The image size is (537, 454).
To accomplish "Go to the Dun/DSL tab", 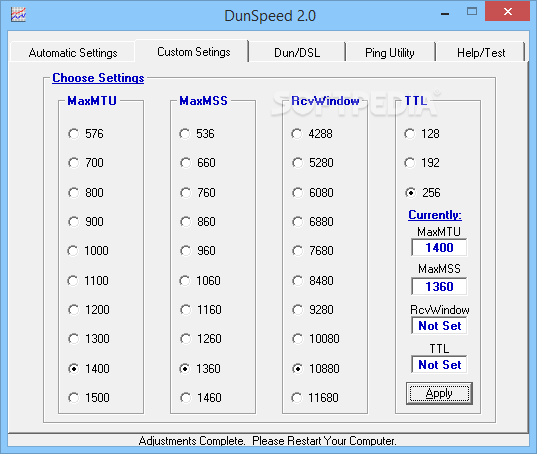I will 297,53.
